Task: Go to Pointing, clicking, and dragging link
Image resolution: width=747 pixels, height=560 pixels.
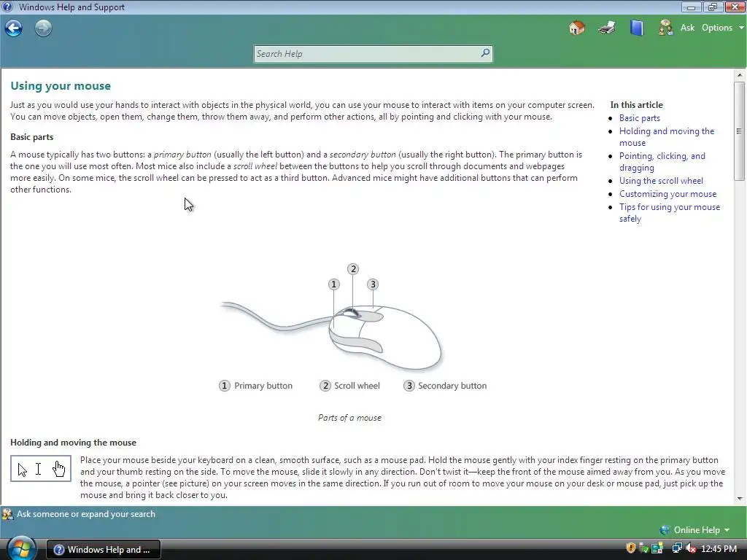Action: point(662,161)
